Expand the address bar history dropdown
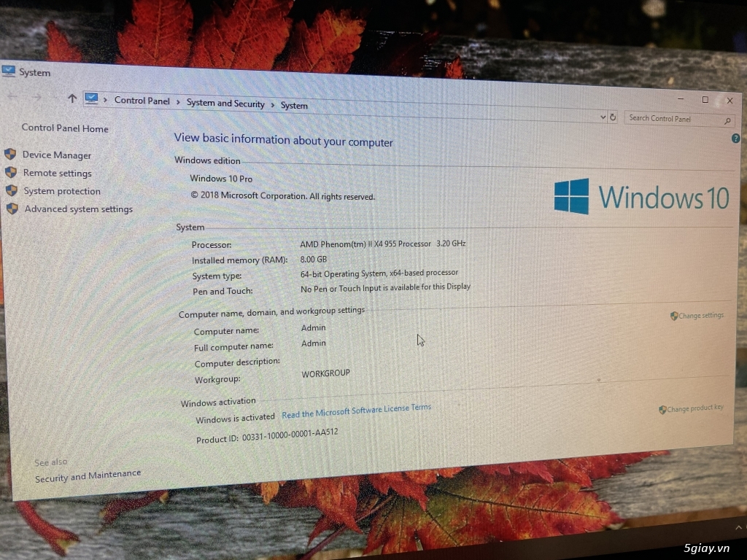This screenshot has width=747, height=560. point(603,117)
